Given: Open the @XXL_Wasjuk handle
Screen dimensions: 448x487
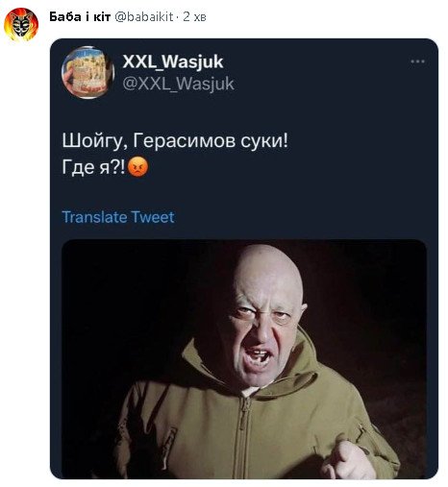Looking at the screenshot, I should point(178,84).
